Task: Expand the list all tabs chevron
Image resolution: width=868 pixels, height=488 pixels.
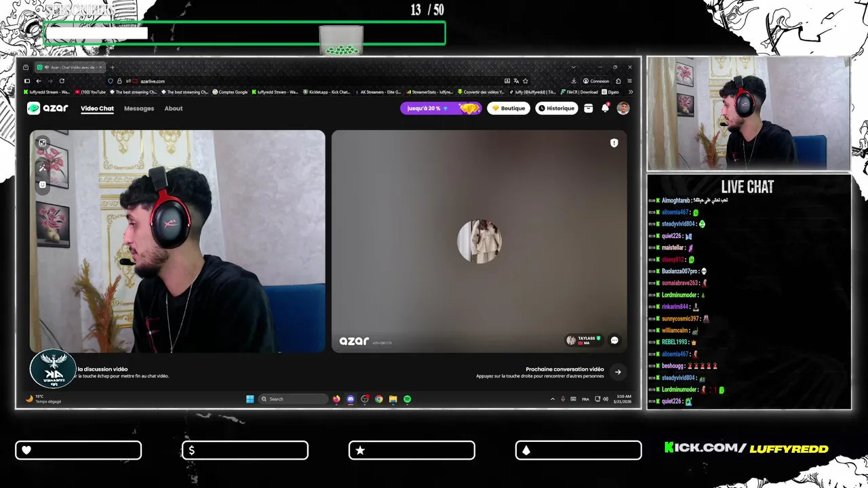Action: tap(573, 67)
